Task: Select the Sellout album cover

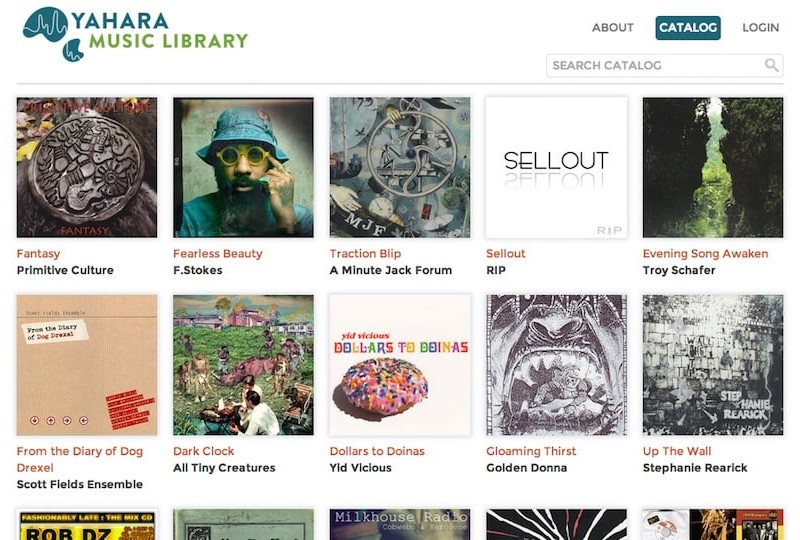Action: pos(556,167)
